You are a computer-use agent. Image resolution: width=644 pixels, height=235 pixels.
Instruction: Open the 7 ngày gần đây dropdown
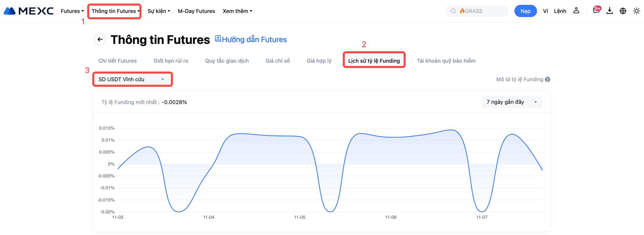512,102
